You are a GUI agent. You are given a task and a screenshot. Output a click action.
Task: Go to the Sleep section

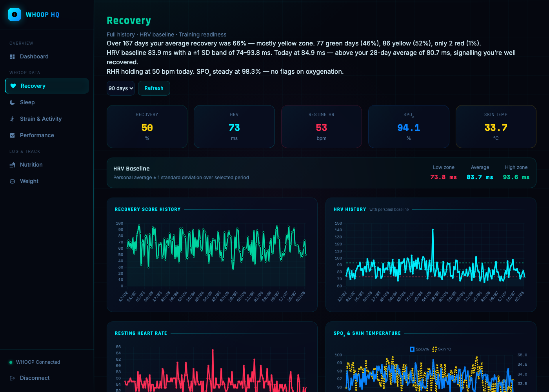47,102
